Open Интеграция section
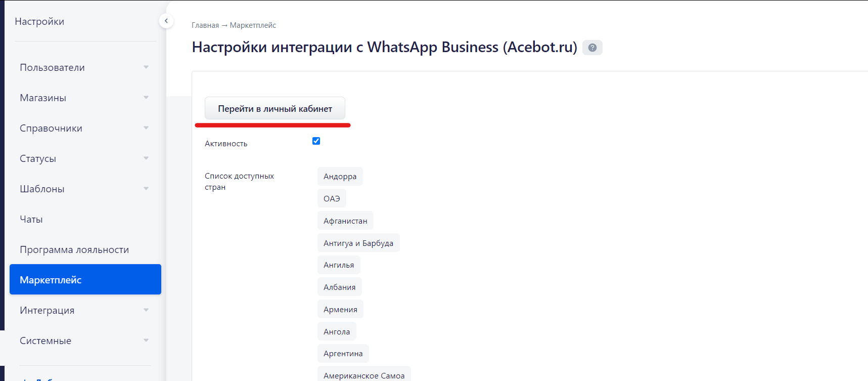The image size is (868, 381). point(47,310)
